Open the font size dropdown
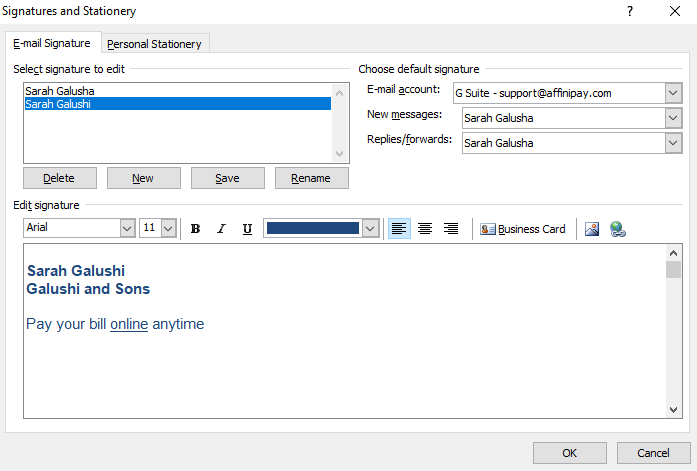Image resolution: width=697 pixels, height=471 pixels. coord(168,229)
